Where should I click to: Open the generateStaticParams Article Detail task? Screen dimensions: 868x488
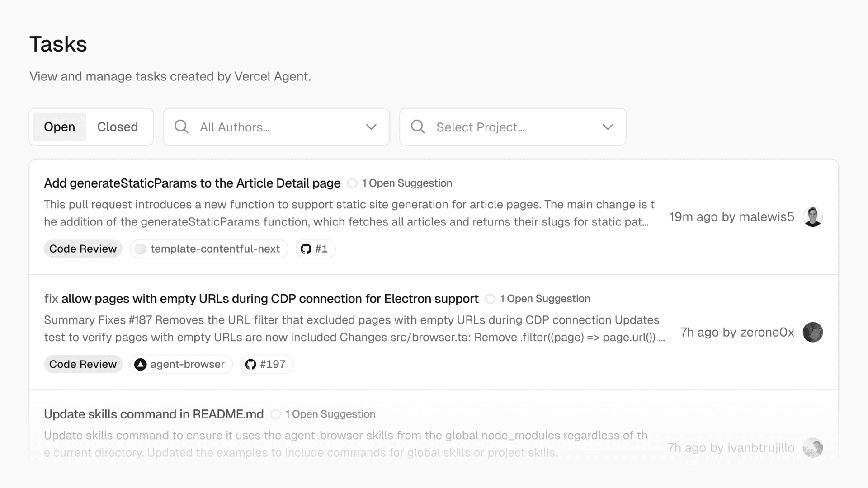pos(192,183)
